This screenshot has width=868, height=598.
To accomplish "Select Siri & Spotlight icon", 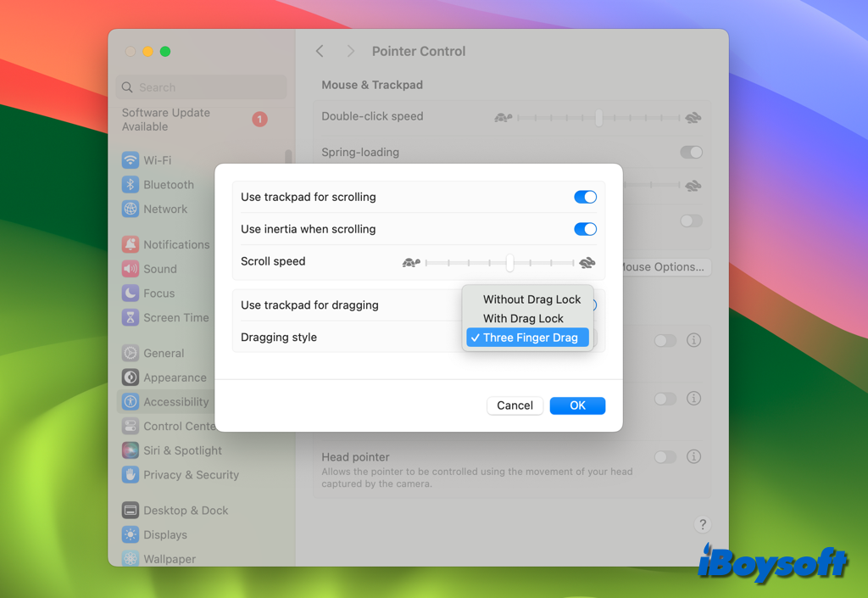I will [x=130, y=450].
